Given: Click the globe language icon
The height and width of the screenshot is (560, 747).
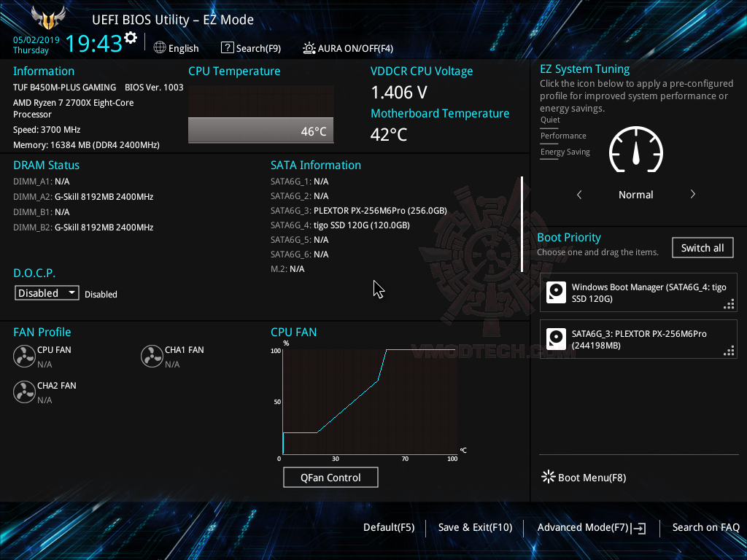Looking at the screenshot, I should (160, 47).
